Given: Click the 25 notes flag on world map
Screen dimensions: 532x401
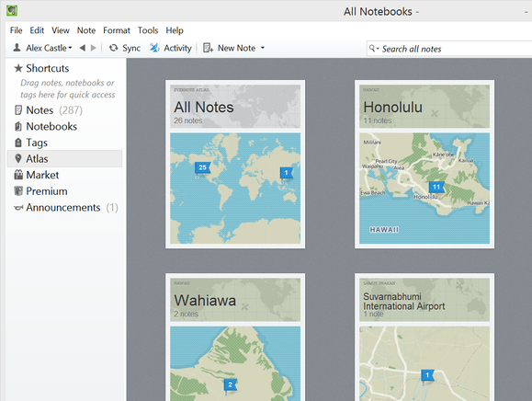Looking at the screenshot, I should coord(202,167).
